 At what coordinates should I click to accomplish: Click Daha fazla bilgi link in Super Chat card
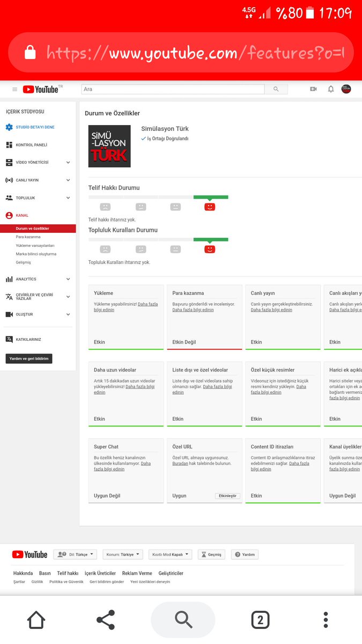pos(122,466)
